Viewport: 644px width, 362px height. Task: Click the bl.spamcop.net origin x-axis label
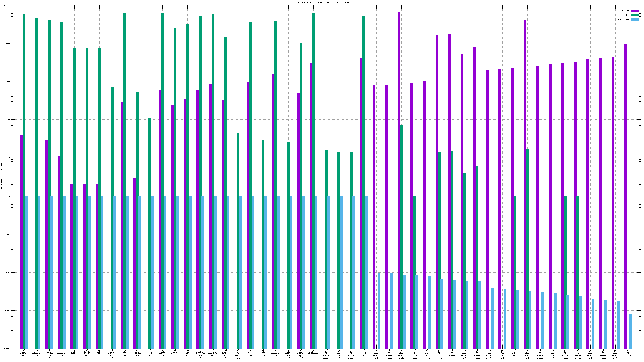[x=124, y=354]
